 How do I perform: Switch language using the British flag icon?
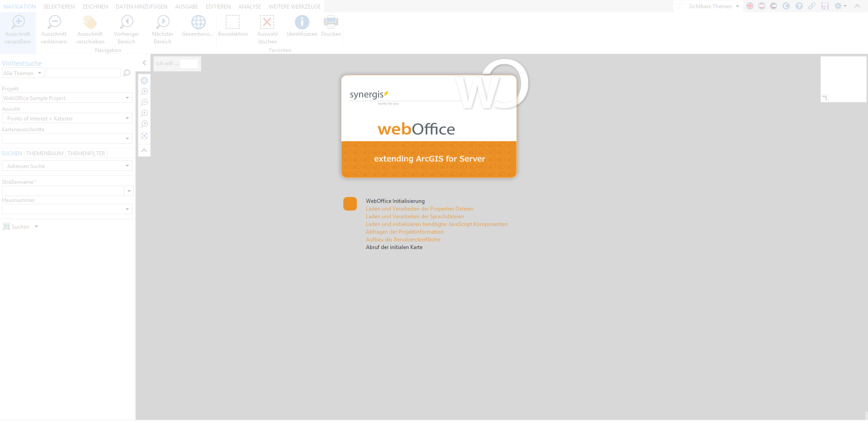(750, 6)
